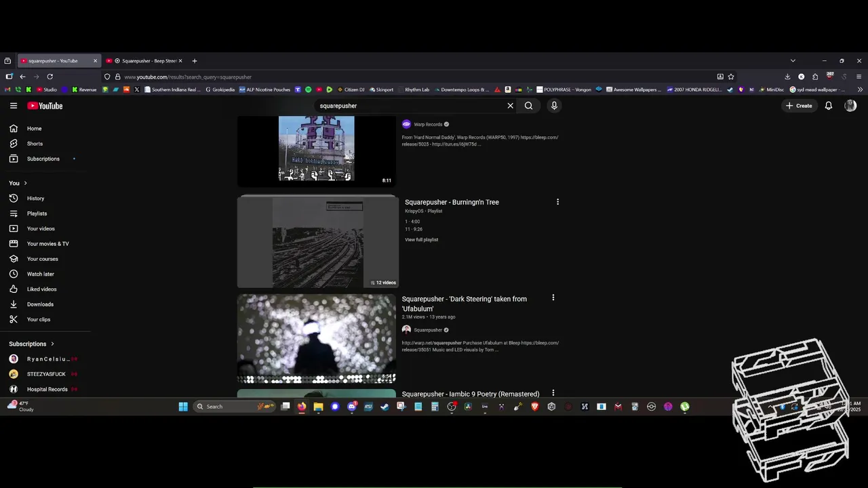Open Studio bookmark
The image size is (868, 488).
point(47,89)
